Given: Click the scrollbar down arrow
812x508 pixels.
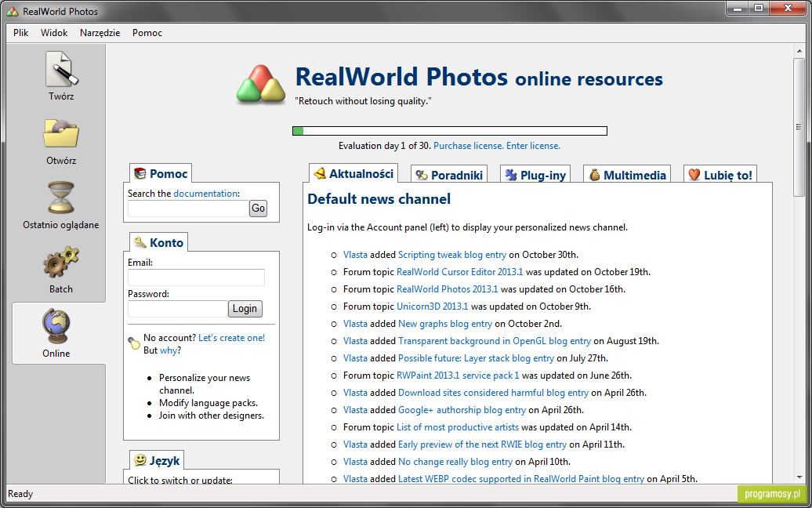Looking at the screenshot, I should [x=799, y=477].
